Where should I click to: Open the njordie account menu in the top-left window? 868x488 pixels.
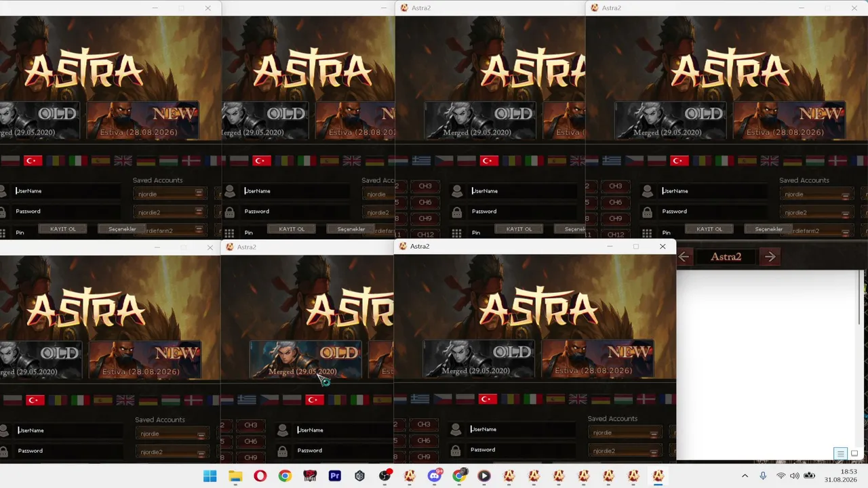[199, 194]
